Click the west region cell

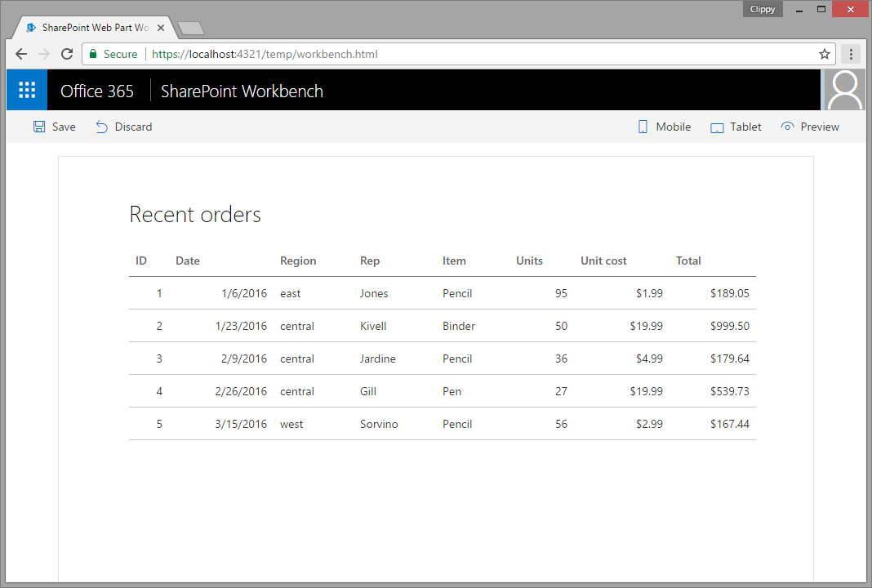click(291, 424)
